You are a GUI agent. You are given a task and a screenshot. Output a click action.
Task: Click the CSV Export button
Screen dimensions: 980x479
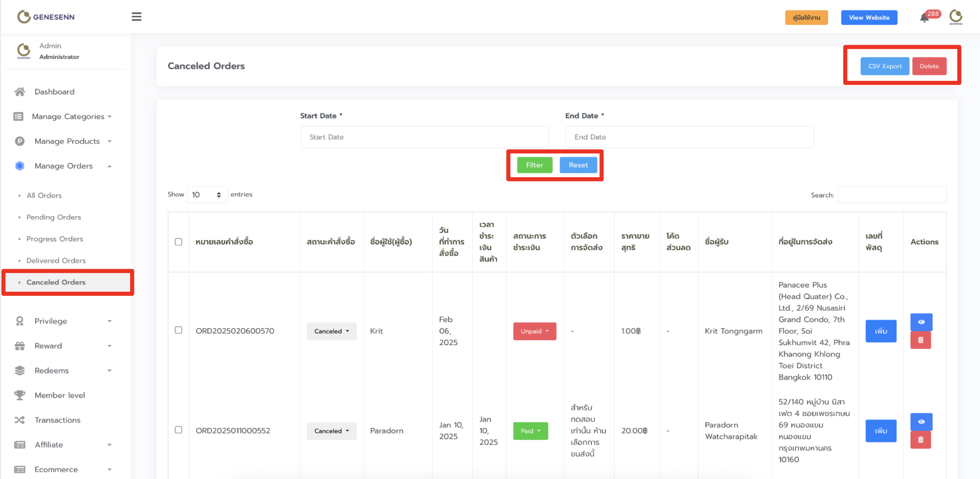[884, 66]
